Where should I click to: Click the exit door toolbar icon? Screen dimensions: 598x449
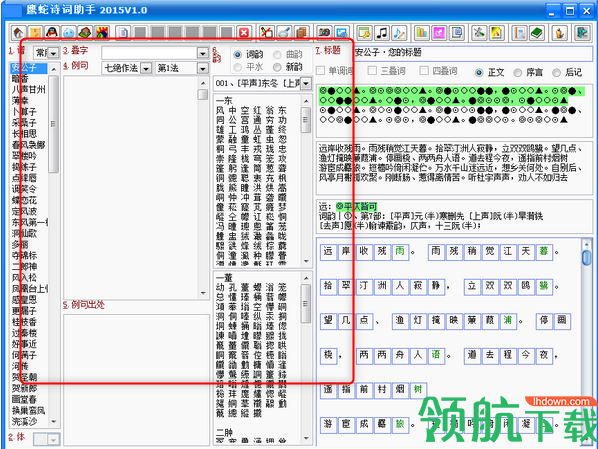[582, 33]
